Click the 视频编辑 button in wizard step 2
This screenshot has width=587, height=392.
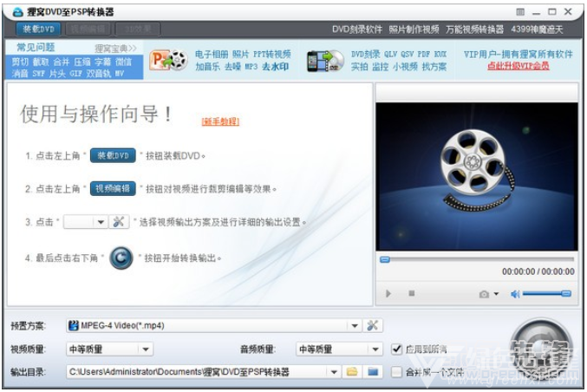[x=113, y=189]
